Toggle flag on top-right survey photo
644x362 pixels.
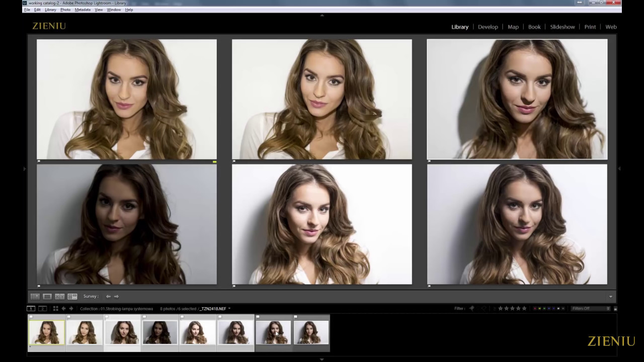[x=429, y=161]
